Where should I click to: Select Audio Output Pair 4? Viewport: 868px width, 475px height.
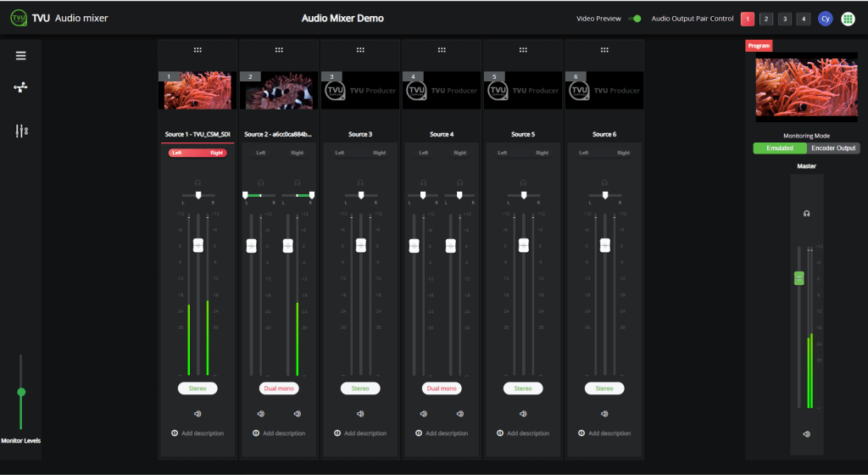tap(803, 19)
